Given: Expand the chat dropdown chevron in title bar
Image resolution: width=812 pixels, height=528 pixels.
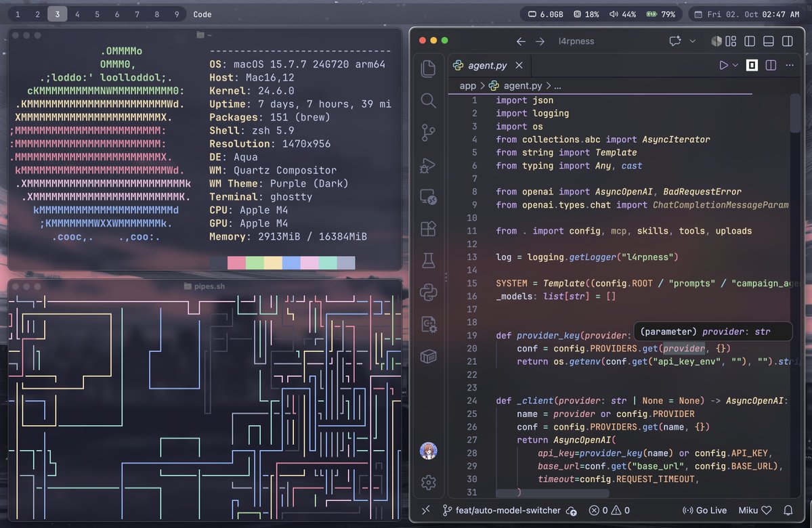Looking at the screenshot, I should pos(692,41).
